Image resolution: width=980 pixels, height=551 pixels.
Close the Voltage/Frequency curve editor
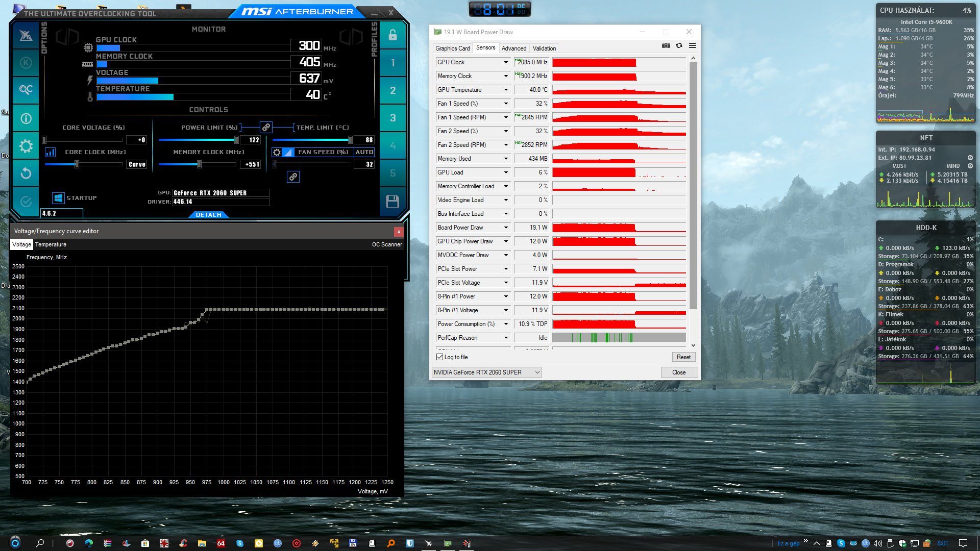399,232
